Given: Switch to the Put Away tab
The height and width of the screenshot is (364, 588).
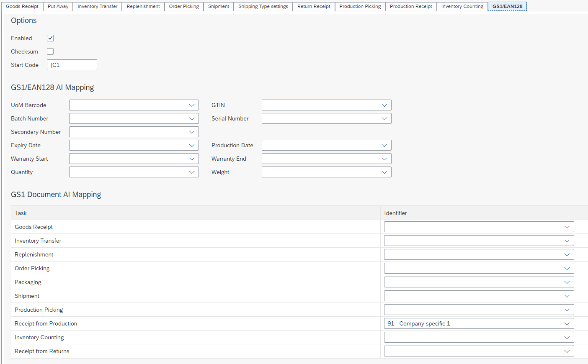Looking at the screenshot, I should [58, 6].
